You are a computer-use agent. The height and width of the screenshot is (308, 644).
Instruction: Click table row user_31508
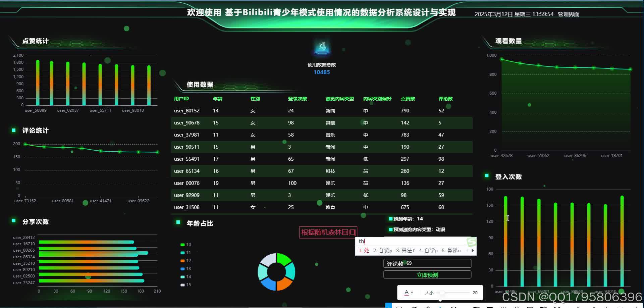(x=322, y=207)
